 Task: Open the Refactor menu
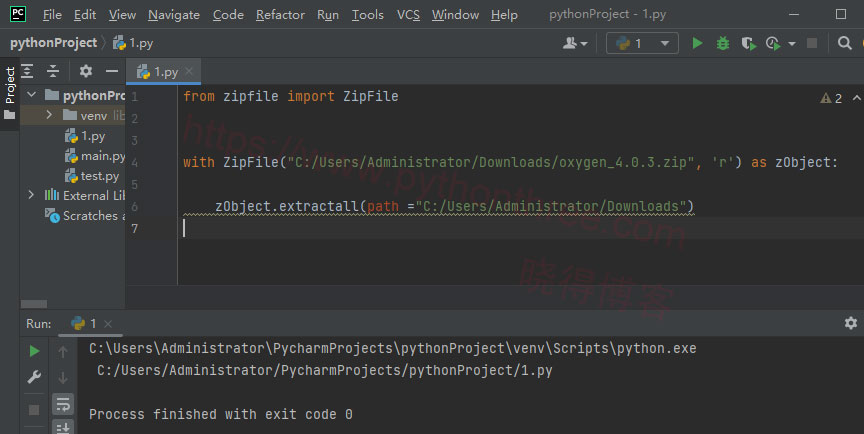(x=280, y=15)
